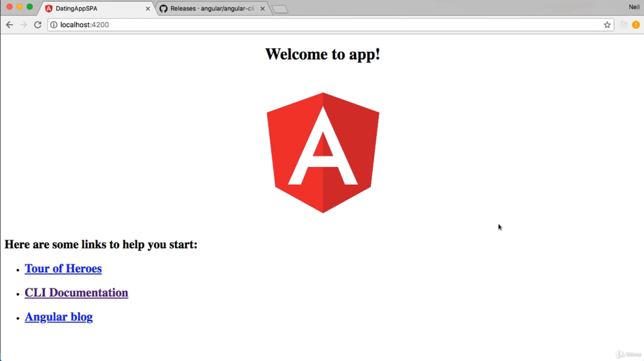Screen dimensions: 644x361
Task: Go back using the browser back arrow
Action: click(x=10, y=24)
